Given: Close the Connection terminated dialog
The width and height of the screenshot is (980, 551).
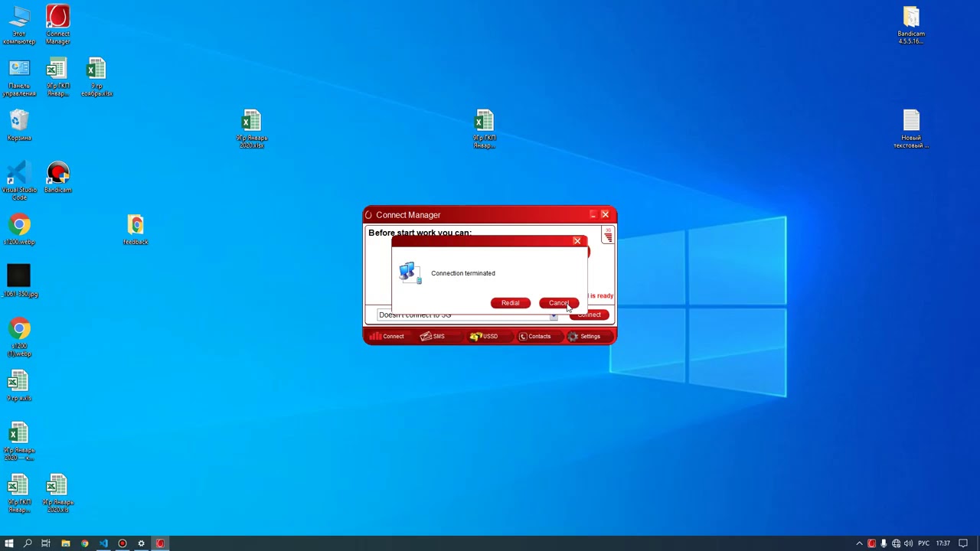Looking at the screenshot, I should [577, 241].
